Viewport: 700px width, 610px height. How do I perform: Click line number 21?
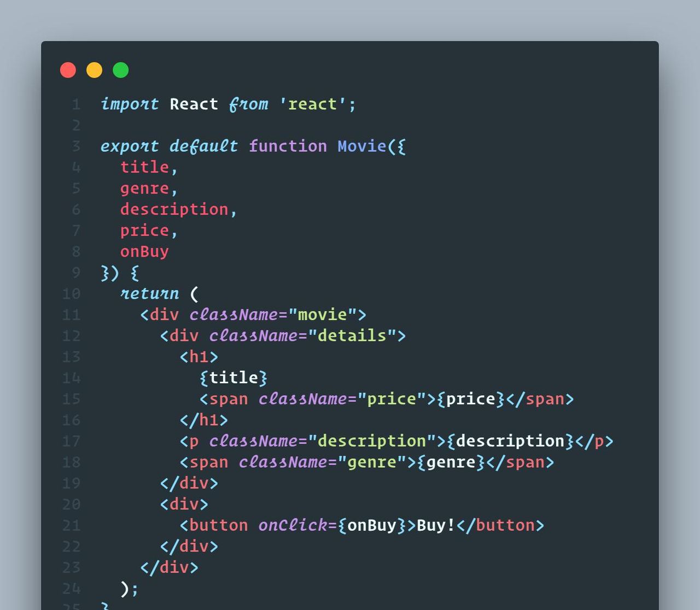(x=71, y=525)
